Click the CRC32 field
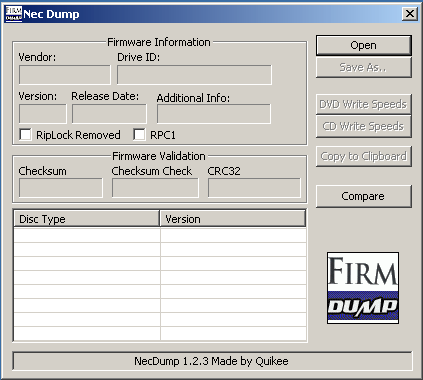 click(254, 188)
